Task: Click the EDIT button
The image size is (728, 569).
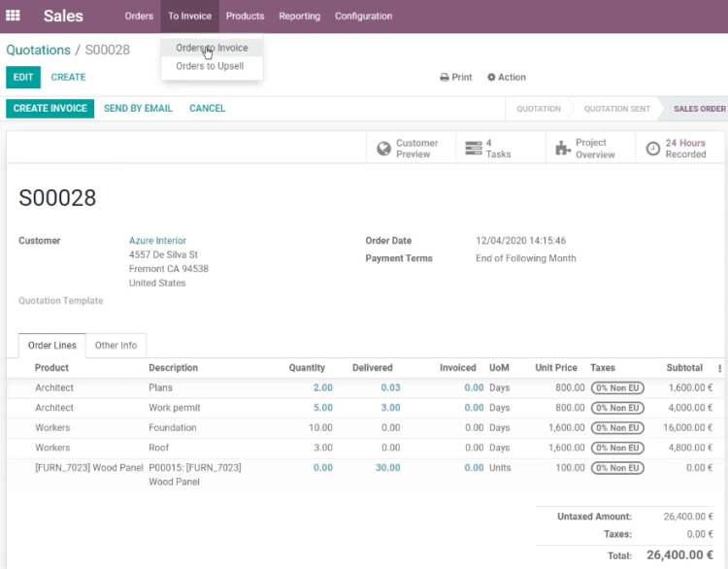Action: coord(23,77)
